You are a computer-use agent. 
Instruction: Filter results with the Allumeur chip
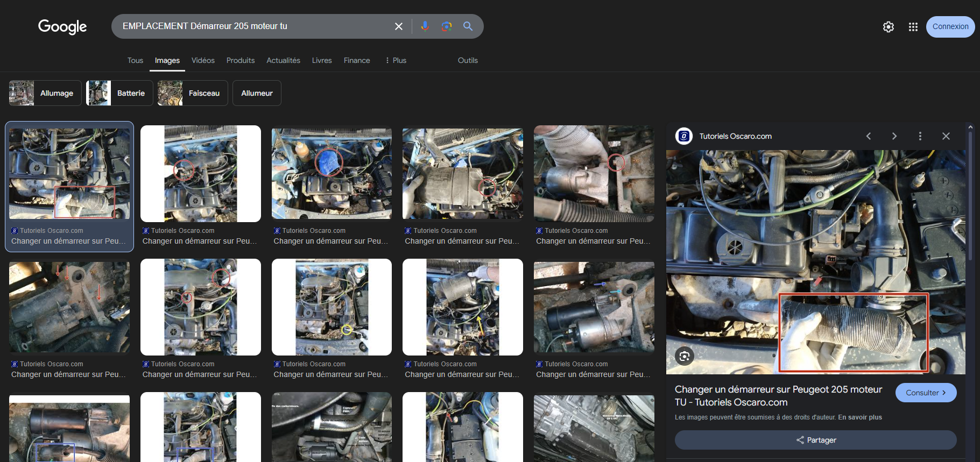(x=257, y=93)
